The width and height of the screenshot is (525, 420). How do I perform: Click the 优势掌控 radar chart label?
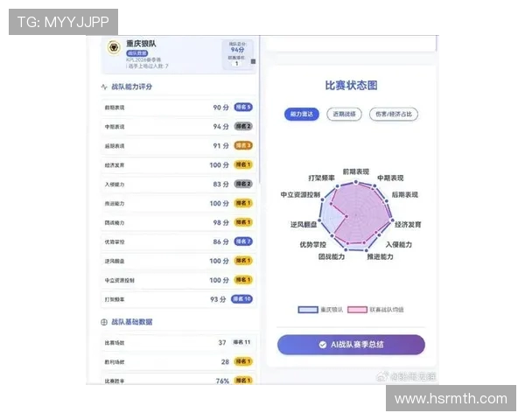tap(312, 244)
